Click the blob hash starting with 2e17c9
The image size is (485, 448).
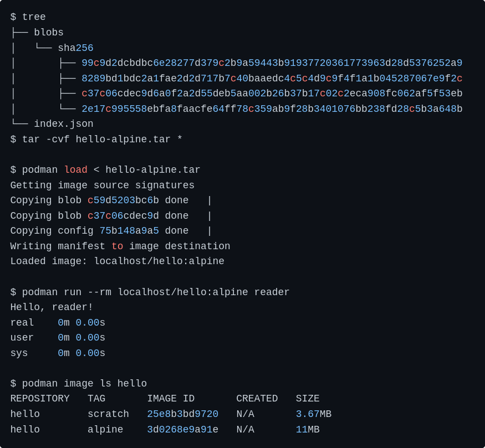[272, 109]
